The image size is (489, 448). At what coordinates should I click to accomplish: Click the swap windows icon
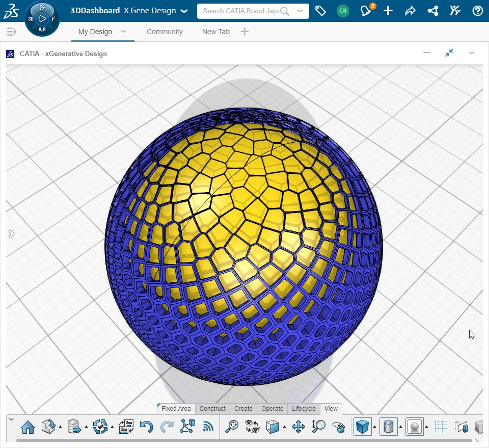point(126,427)
